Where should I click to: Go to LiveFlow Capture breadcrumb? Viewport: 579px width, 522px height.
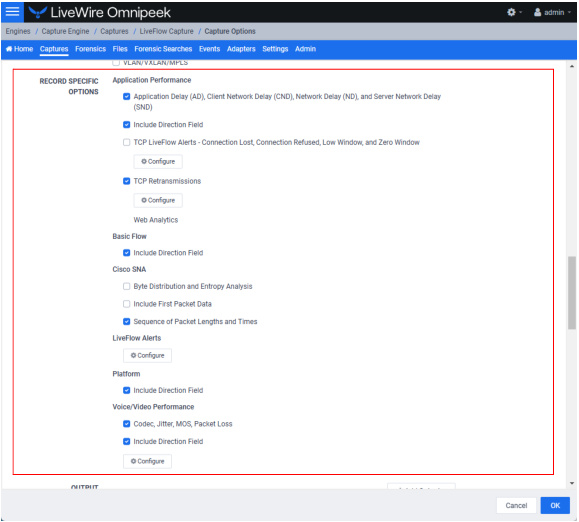(166, 31)
